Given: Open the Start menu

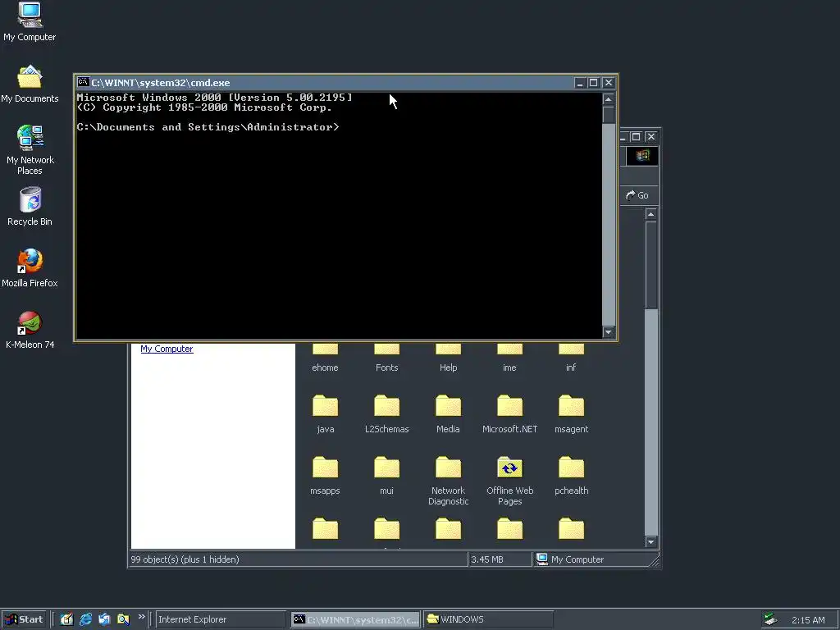Looking at the screenshot, I should click(x=24, y=619).
